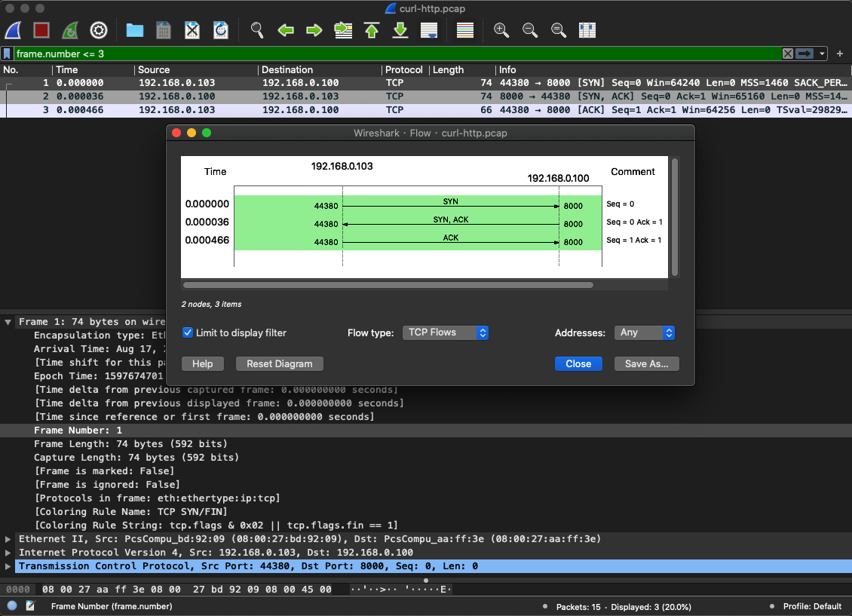The image size is (852, 616).
Task: Click resize columns toolbar icon
Action: [587, 30]
